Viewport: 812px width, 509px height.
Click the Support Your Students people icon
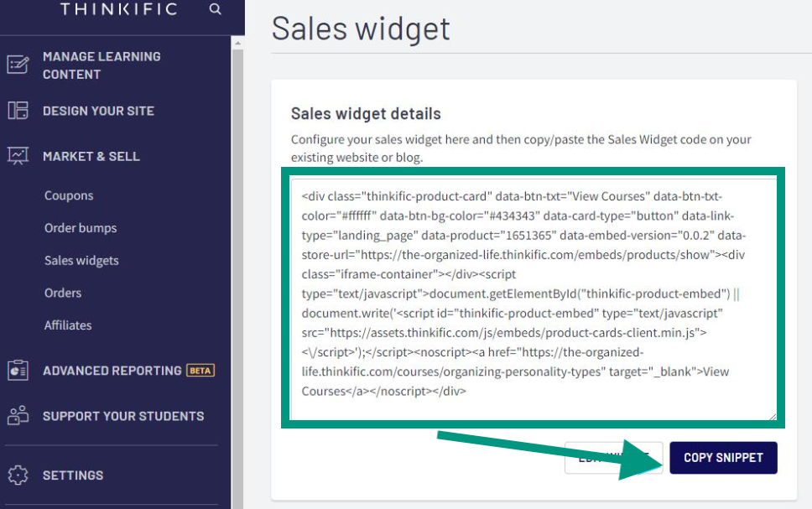tap(18, 416)
